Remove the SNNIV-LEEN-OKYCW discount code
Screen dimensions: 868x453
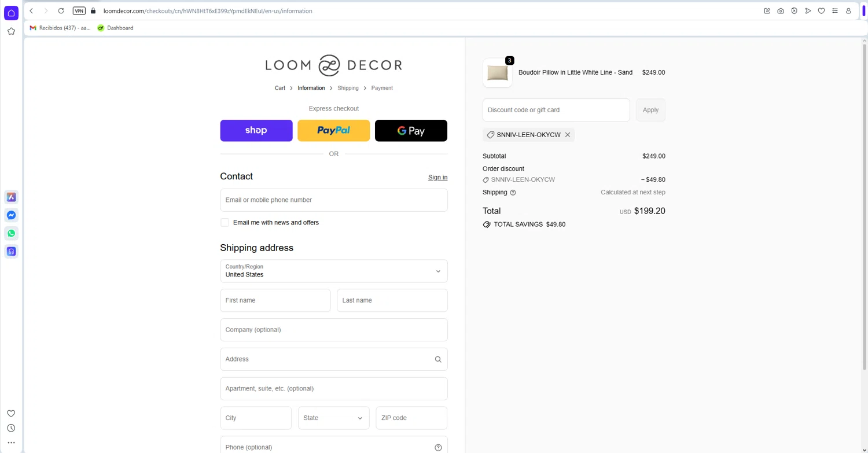(x=568, y=135)
